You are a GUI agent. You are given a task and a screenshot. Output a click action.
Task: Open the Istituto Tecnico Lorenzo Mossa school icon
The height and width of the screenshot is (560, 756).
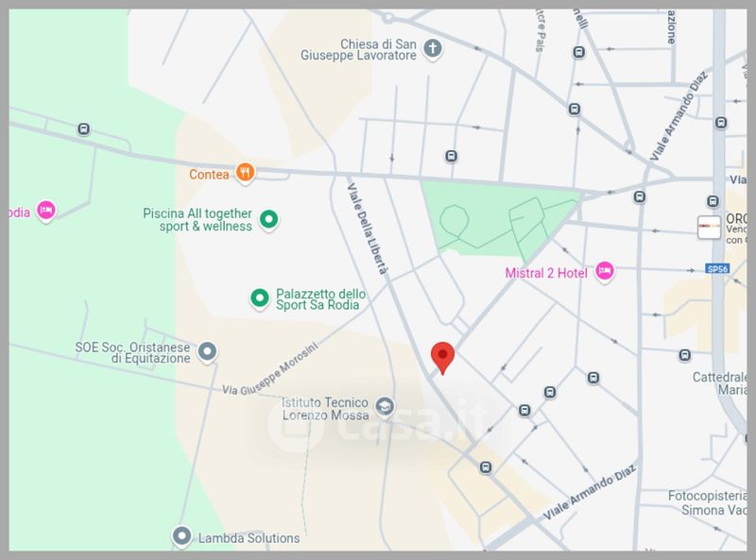tap(385, 406)
